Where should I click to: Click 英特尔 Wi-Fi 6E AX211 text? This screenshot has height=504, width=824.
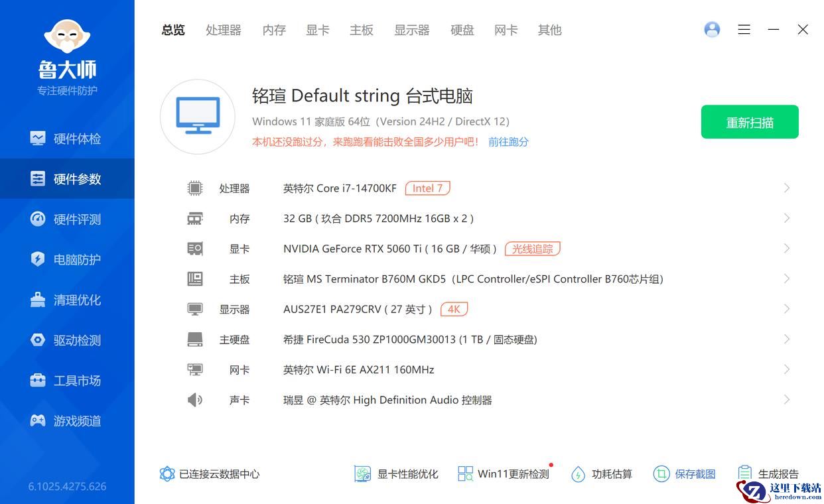click(x=359, y=369)
